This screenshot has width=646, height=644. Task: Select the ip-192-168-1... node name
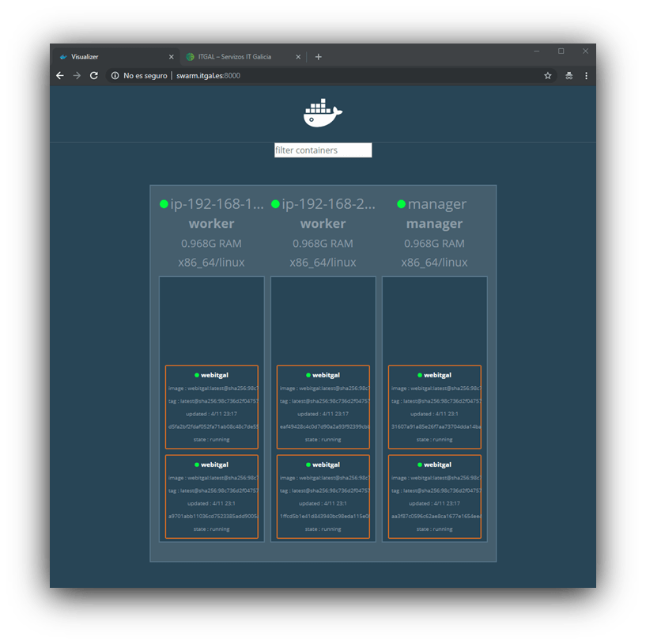click(x=217, y=203)
